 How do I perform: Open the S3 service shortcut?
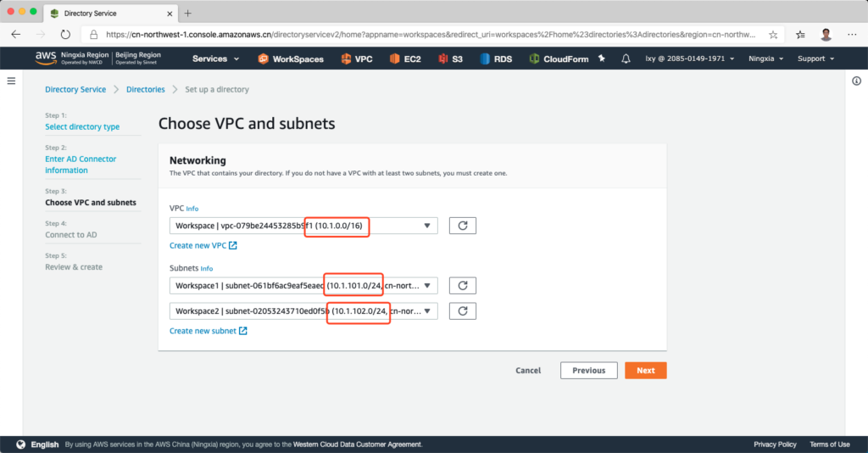point(444,59)
